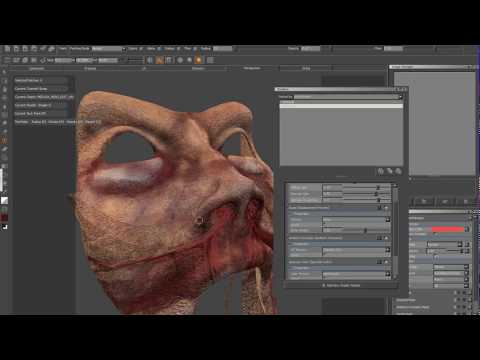Click the circle icon in second toolbar
The width and height of the screenshot is (480, 360).
click(25, 60)
